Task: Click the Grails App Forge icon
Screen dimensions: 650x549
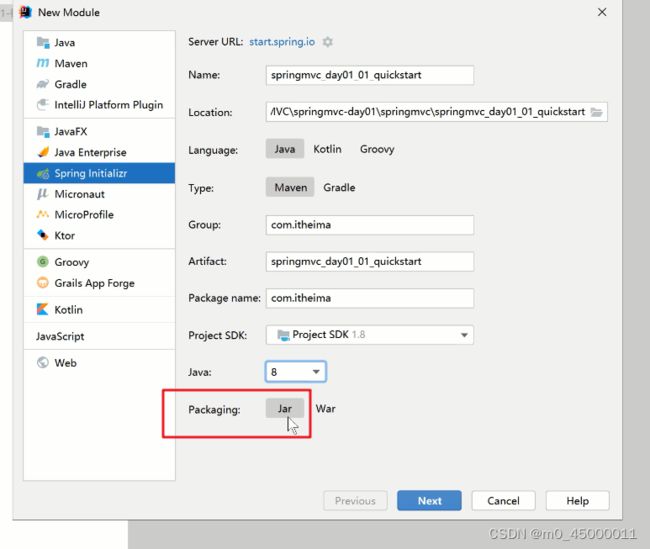Action: [43, 283]
